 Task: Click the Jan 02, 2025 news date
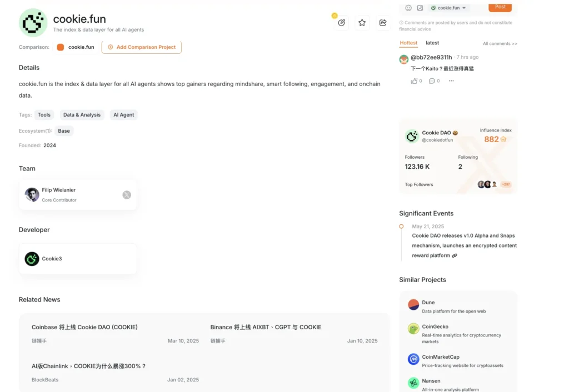183,380
